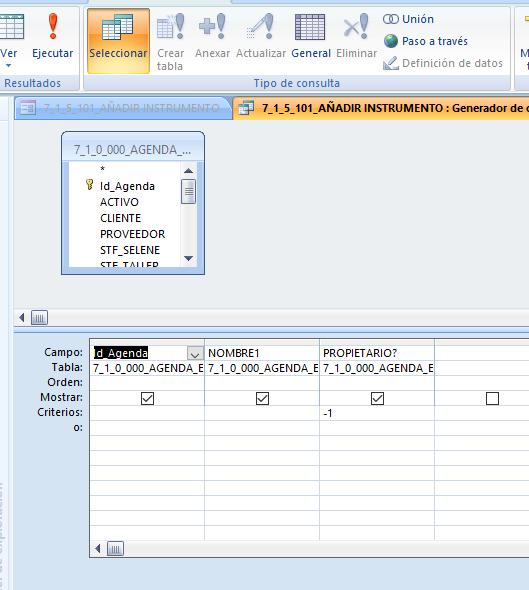Set the query type to Actualizar
The image size is (529, 590).
(261, 36)
